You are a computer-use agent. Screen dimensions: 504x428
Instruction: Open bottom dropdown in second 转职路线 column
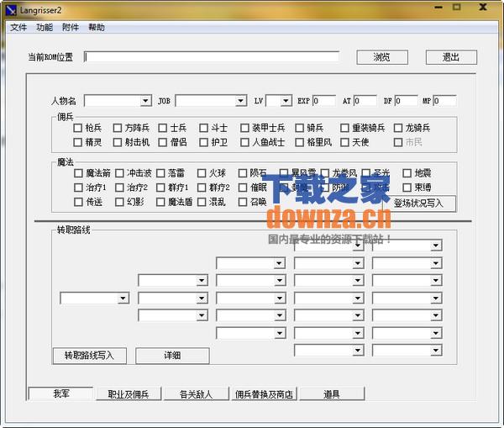click(x=173, y=315)
